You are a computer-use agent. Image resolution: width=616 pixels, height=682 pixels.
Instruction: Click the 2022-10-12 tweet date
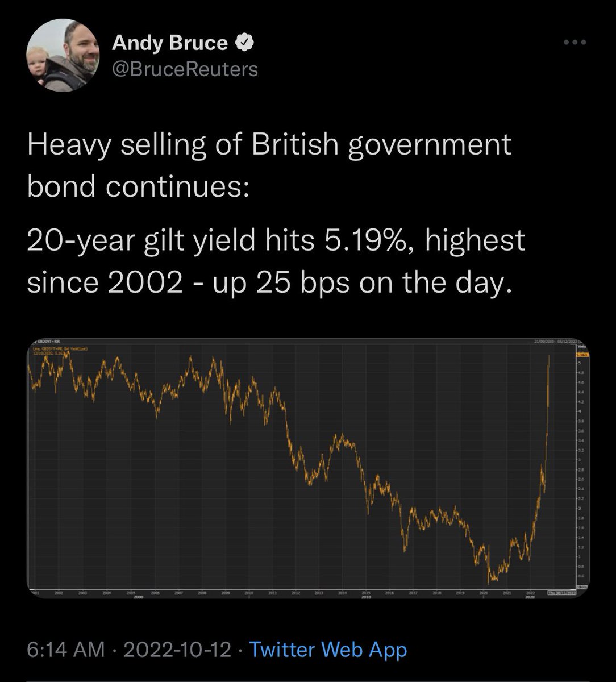[177, 649]
